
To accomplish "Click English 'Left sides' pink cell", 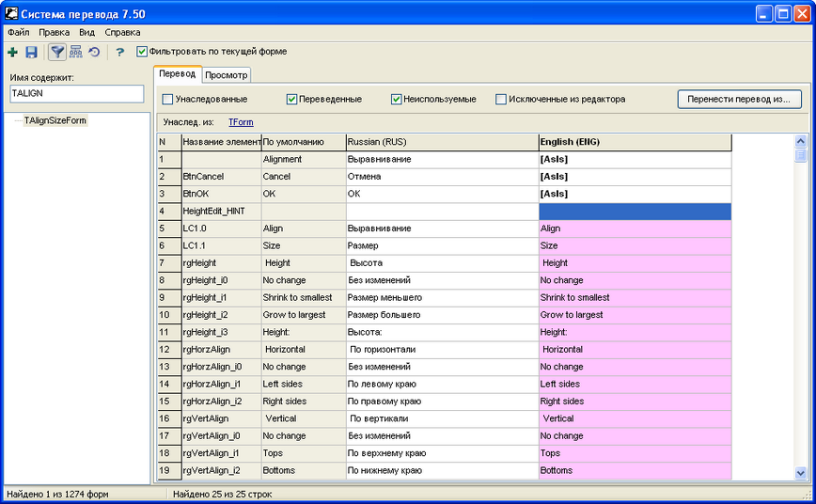I will click(x=635, y=385).
